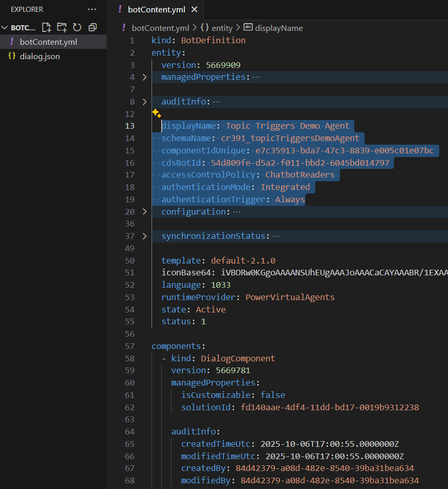Expand the synchronizationStatus block
The image size is (448, 489).
click(145, 236)
